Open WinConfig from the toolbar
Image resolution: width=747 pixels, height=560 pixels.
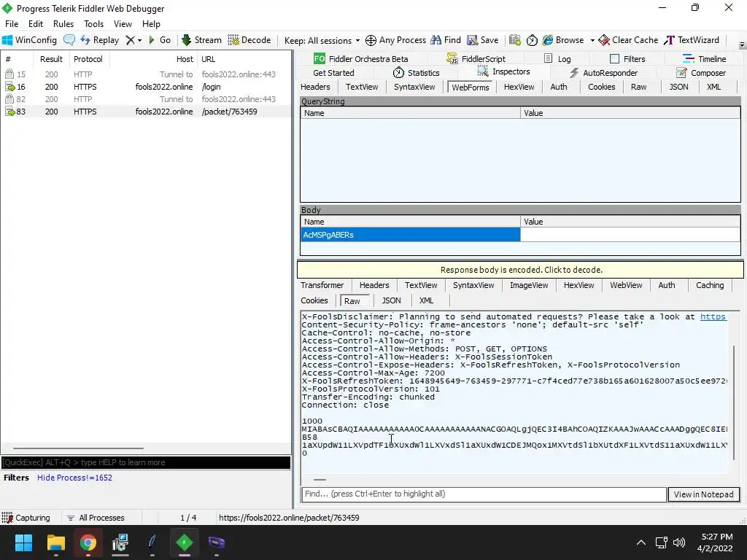(x=29, y=40)
